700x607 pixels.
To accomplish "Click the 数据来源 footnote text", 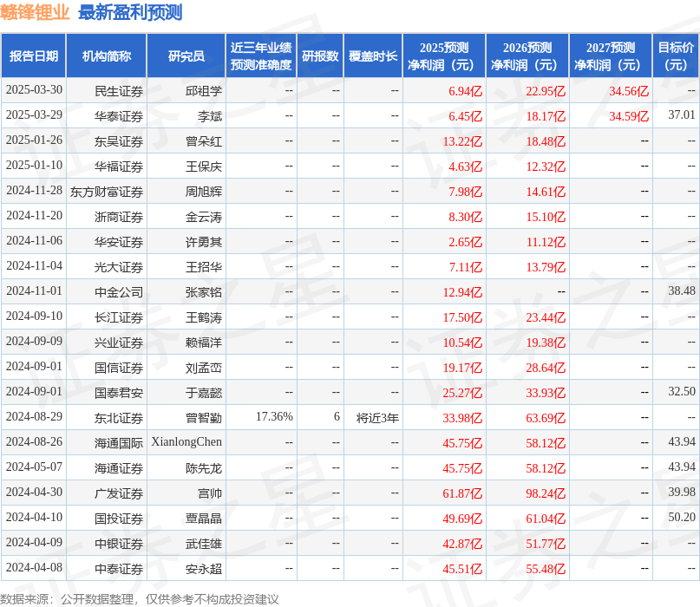I will click(140, 599).
